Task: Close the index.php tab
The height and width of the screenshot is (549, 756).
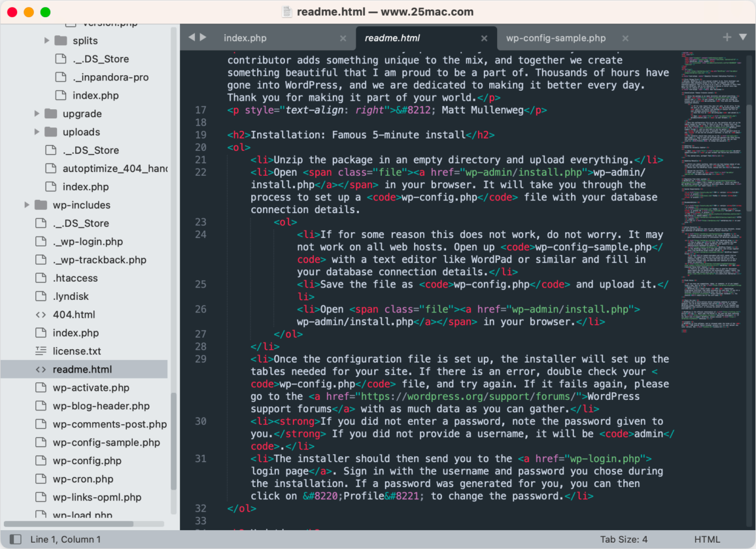Action: (343, 38)
